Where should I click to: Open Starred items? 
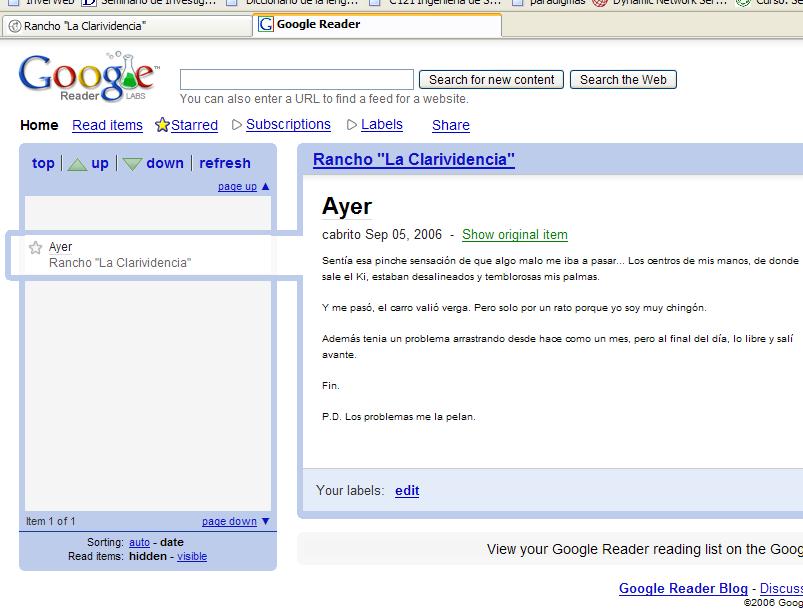point(194,125)
